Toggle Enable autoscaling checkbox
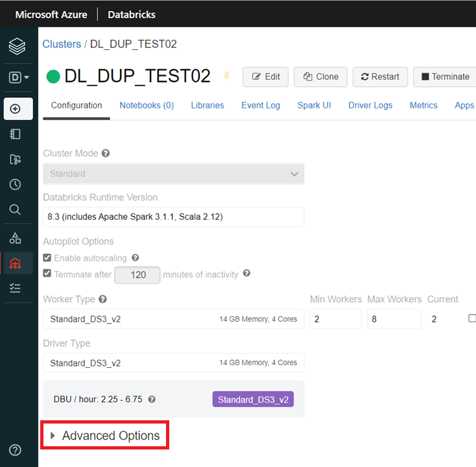 [47, 257]
